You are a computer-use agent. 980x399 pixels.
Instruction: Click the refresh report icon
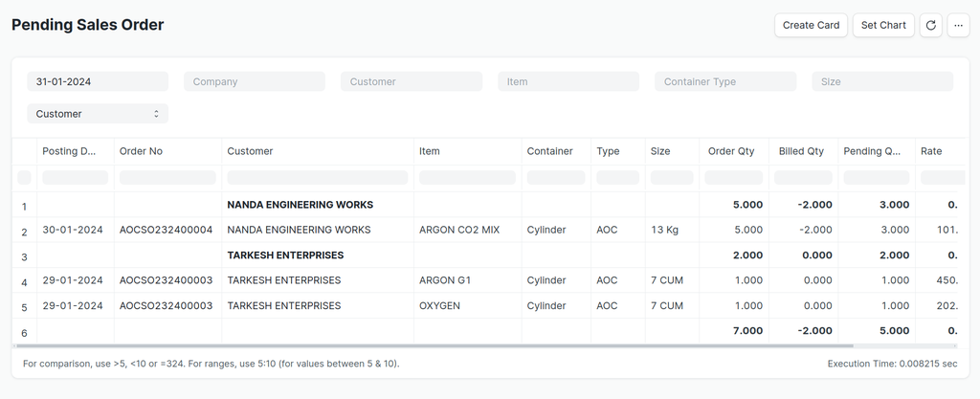(930, 25)
